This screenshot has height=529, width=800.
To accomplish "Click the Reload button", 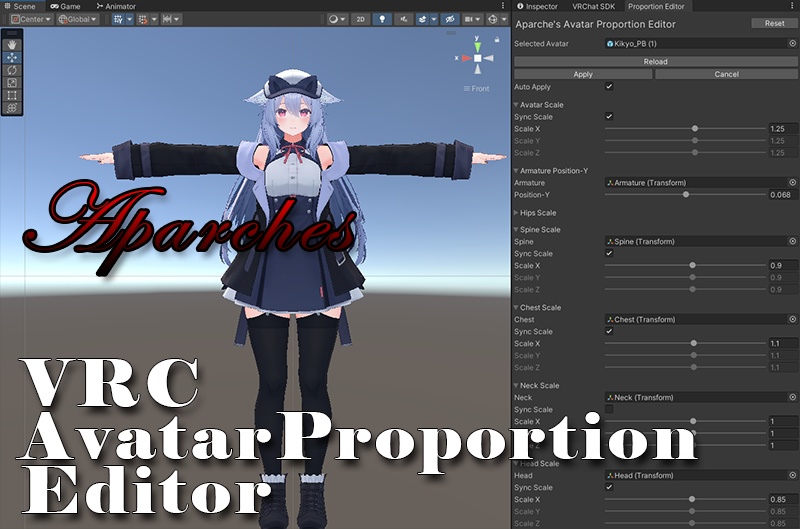I will [x=656, y=61].
